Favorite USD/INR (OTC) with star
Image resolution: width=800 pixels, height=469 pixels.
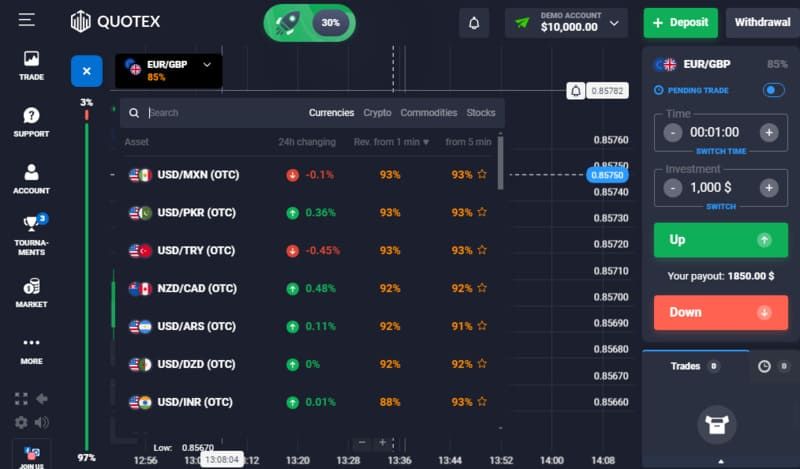click(482, 402)
